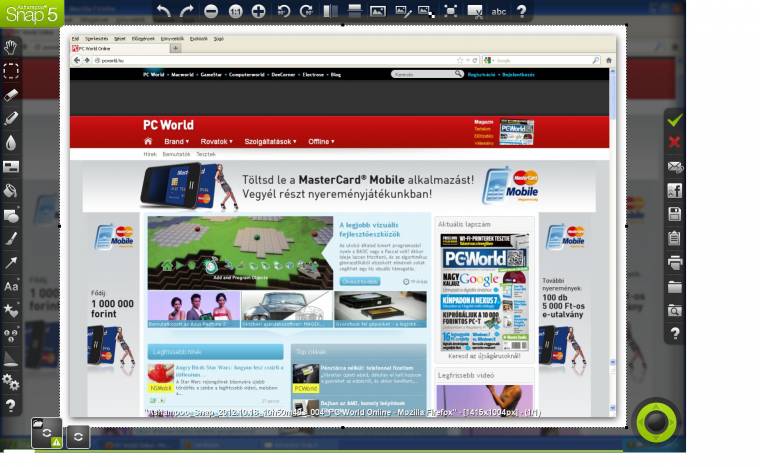
Task: Click the plain refresh button at bottom left
Action: click(x=78, y=437)
